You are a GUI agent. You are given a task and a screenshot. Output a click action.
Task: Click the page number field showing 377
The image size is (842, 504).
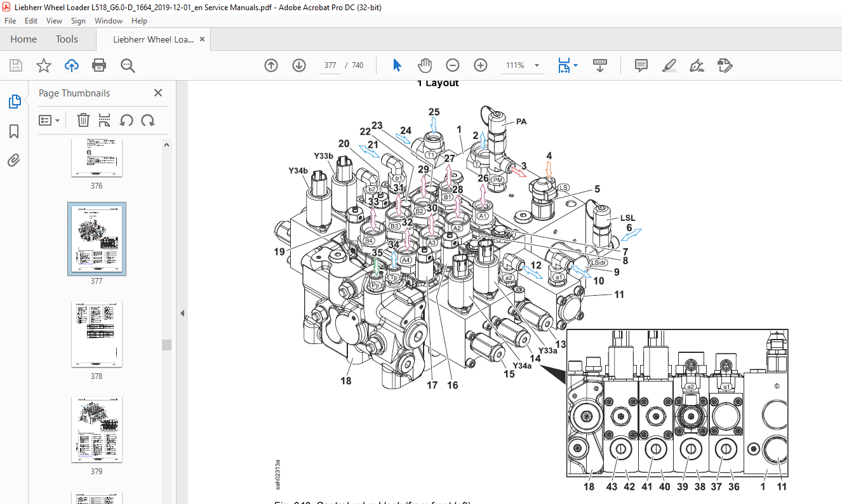(x=330, y=65)
